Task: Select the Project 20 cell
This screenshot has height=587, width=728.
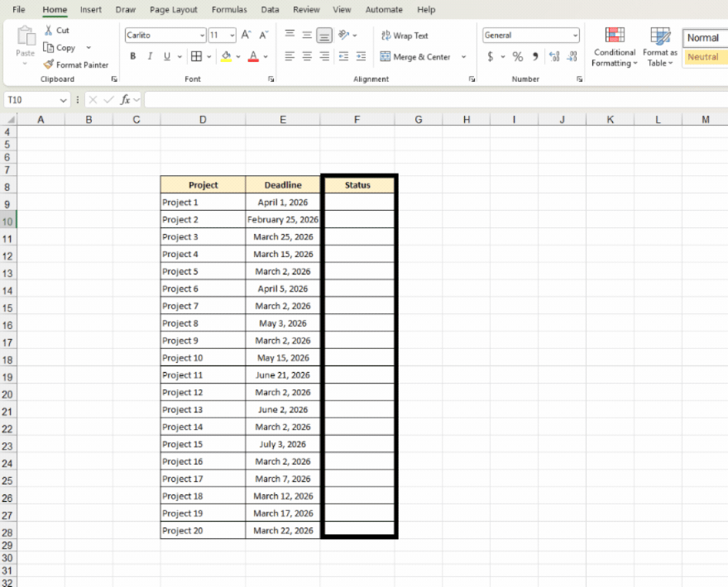Action: coord(203,531)
